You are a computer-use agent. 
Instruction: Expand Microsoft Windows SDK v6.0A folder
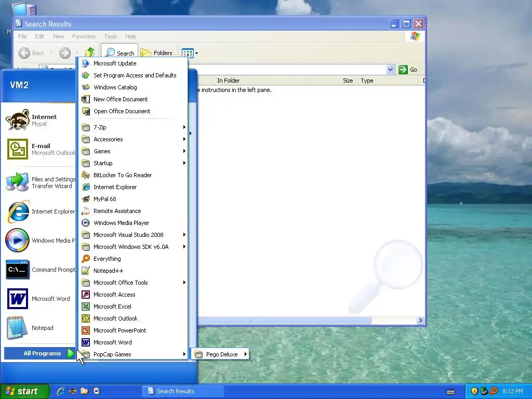point(133,247)
